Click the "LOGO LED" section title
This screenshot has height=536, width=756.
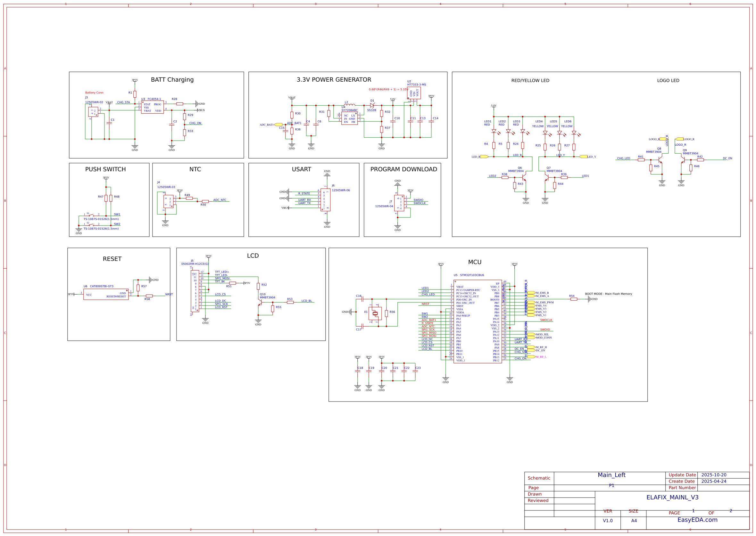click(668, 81)
